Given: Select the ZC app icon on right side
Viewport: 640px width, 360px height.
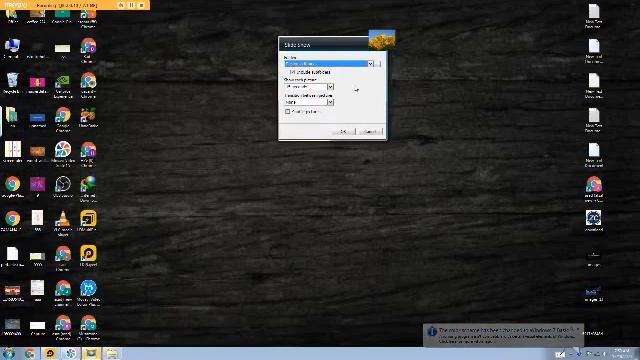Looking at the screenshot, I should (593, 221).
